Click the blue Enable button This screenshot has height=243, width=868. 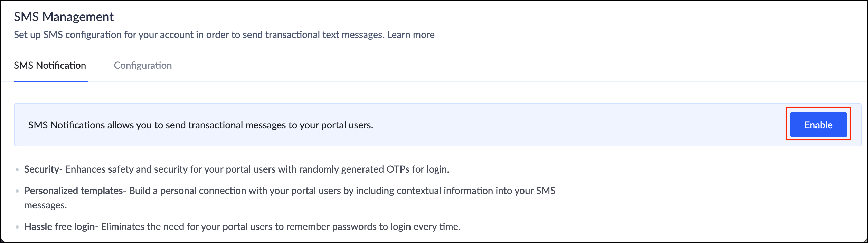[818, 125]
